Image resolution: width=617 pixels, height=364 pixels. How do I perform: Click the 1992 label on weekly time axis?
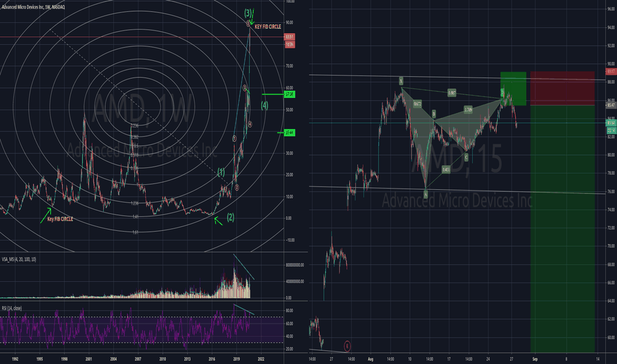[15, 359]
